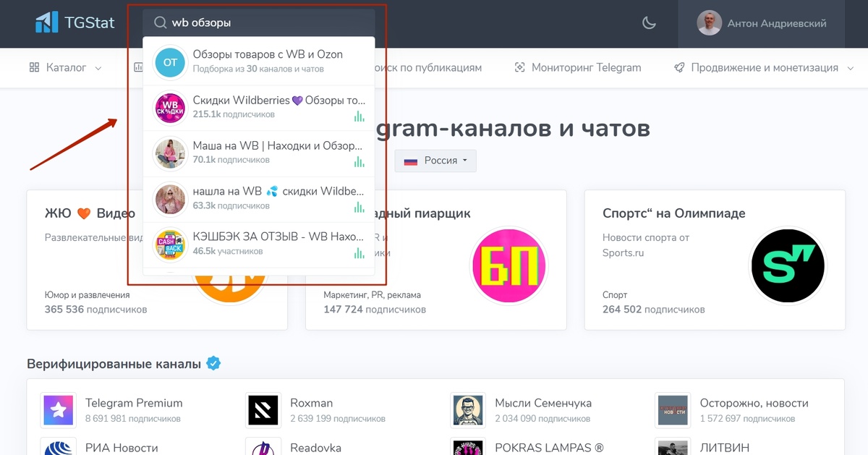Click Скидки Wildberries channel avatar

[x=171, y=107]
